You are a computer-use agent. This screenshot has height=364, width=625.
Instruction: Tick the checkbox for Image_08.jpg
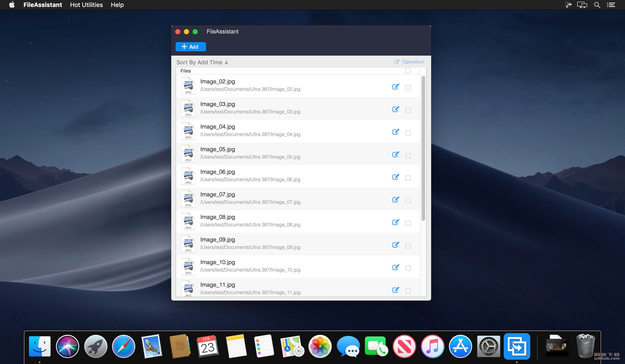coord(408,223)
